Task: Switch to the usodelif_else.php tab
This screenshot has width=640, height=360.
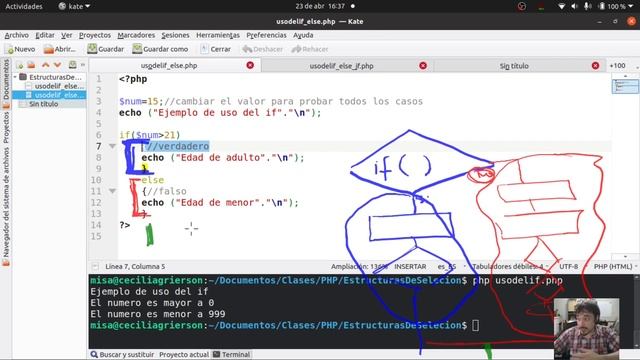Action: (x=169, y=65)
